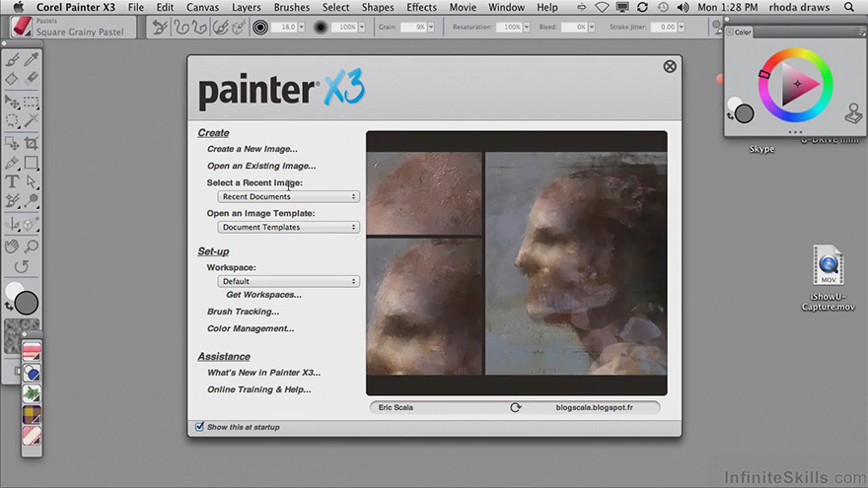Select iShowU-Capture.mov desktop file

829,279
